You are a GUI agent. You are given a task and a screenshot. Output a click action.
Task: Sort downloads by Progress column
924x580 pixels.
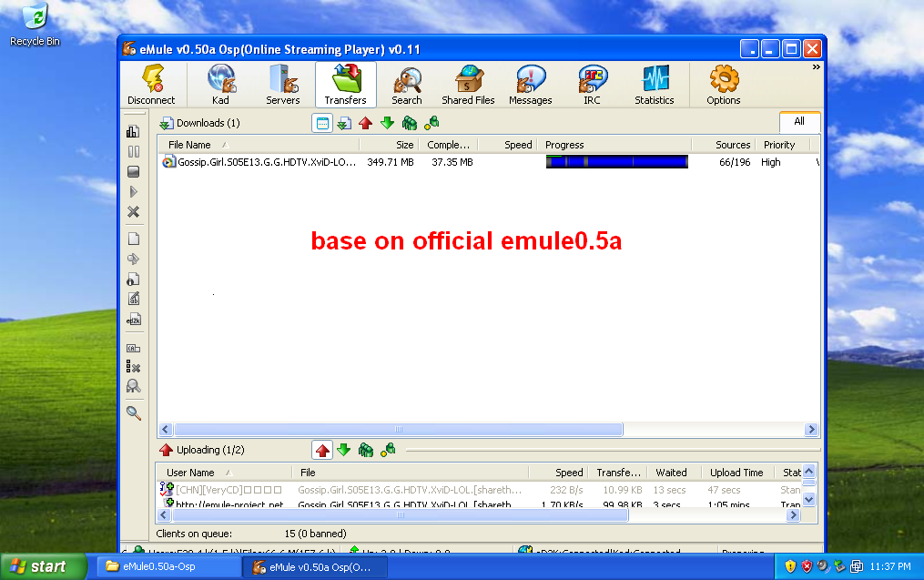click(614, 145)
